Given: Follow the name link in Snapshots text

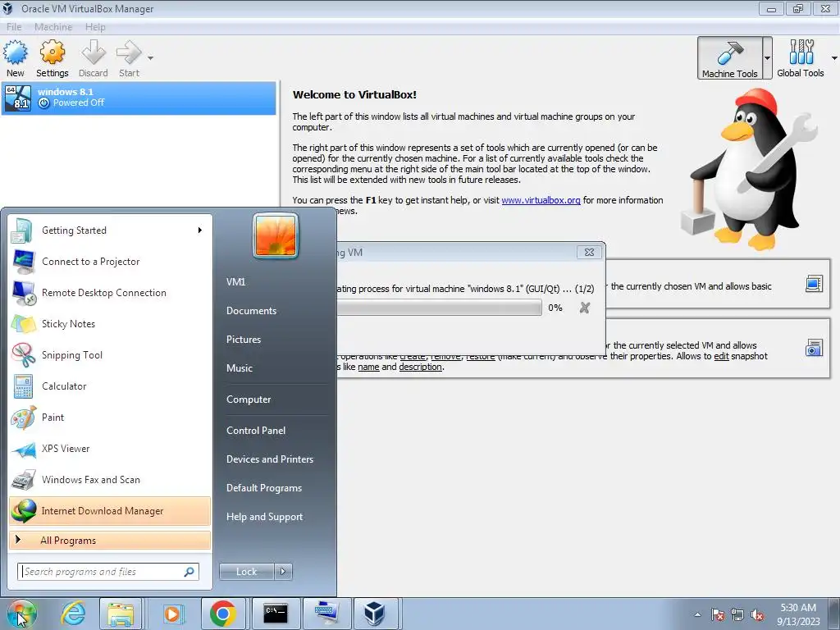Looking at the screenshot, I should (x=368, y=367).
